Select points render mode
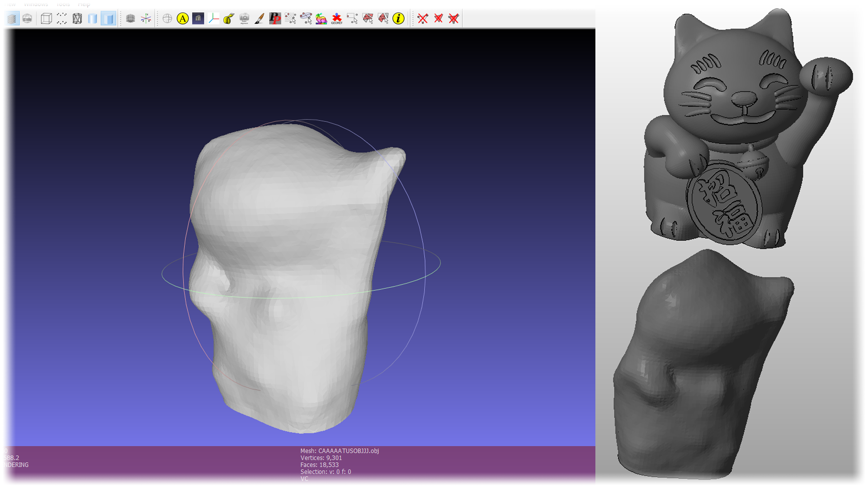Screen dimensions: 868x488 point(61,19)
